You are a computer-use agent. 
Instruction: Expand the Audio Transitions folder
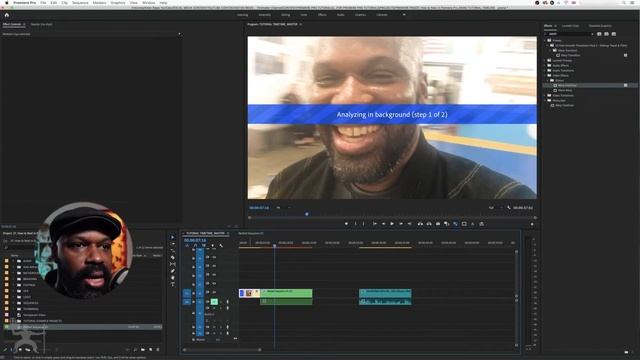click(545, 70)
